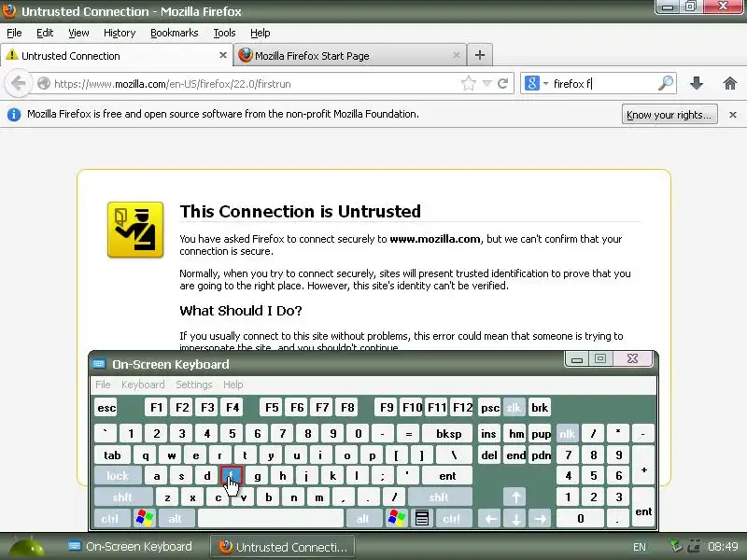Click the left Windows logo key
The height and width of the screenshot is (560, 747).
click(x=145, y=518)
